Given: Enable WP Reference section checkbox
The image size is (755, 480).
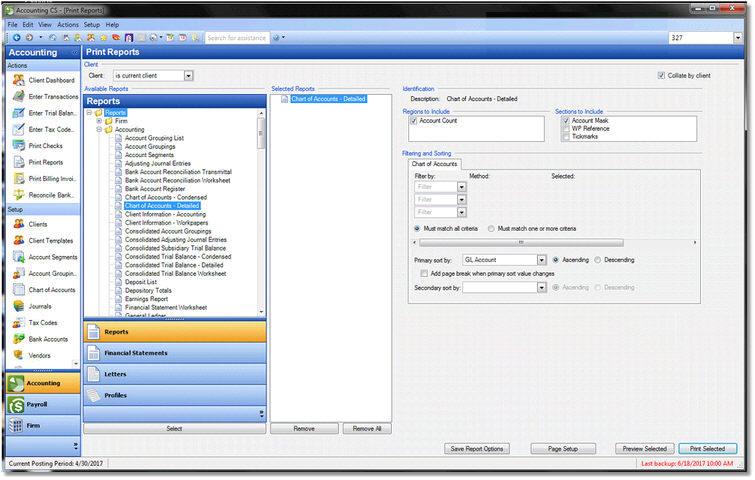Looking at the screenshot, I should coord(566,129).
